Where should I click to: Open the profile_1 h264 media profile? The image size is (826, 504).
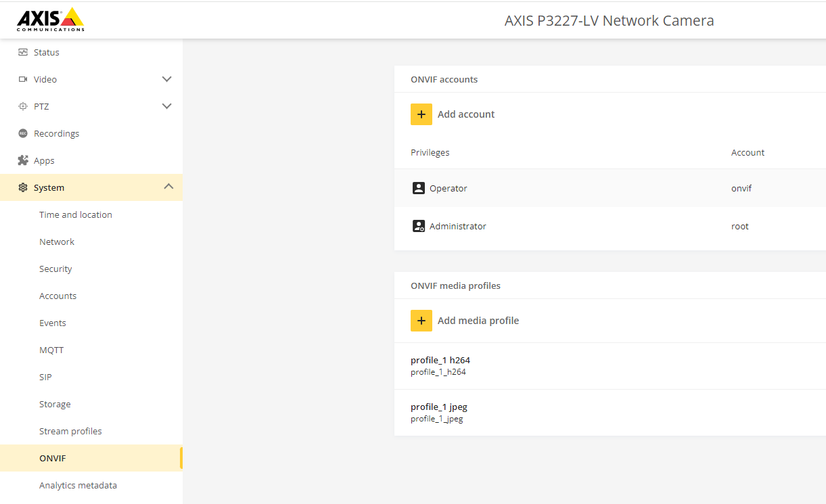[440, 365]
